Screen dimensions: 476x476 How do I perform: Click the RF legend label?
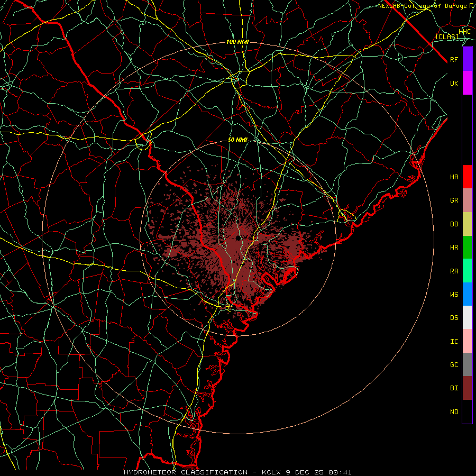[x=454, y=59]
